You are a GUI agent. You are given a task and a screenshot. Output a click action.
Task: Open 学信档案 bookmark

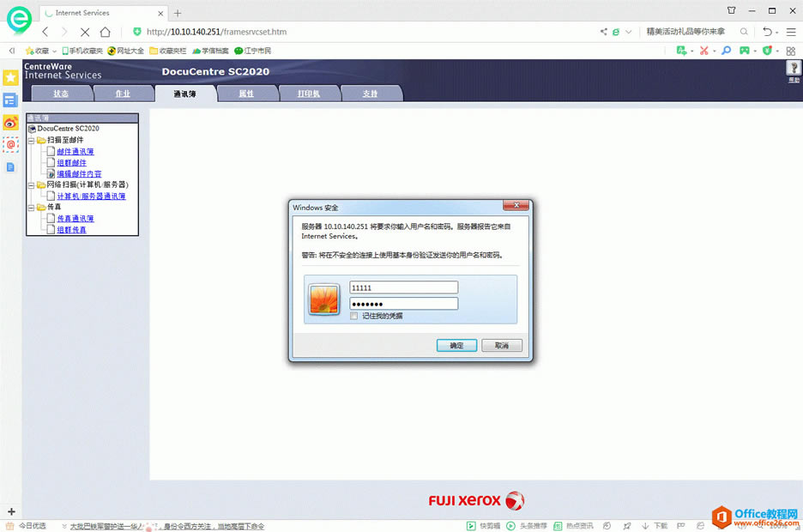[210, 51]
